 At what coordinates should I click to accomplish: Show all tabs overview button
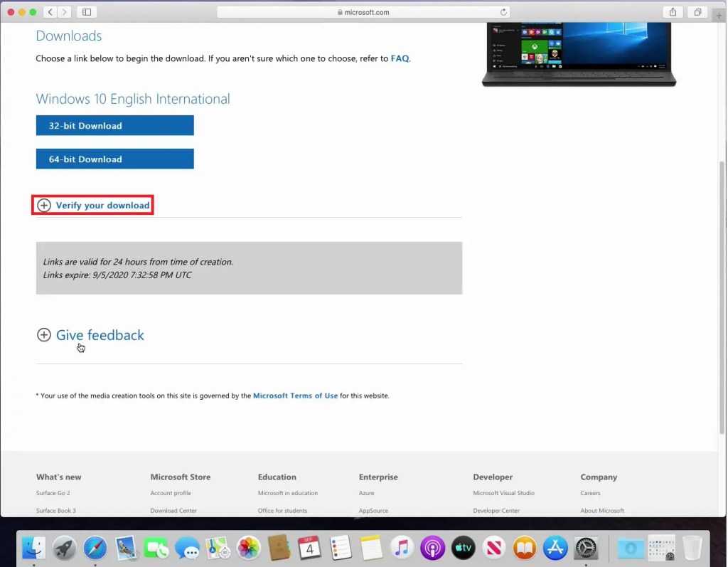[697, 12]
